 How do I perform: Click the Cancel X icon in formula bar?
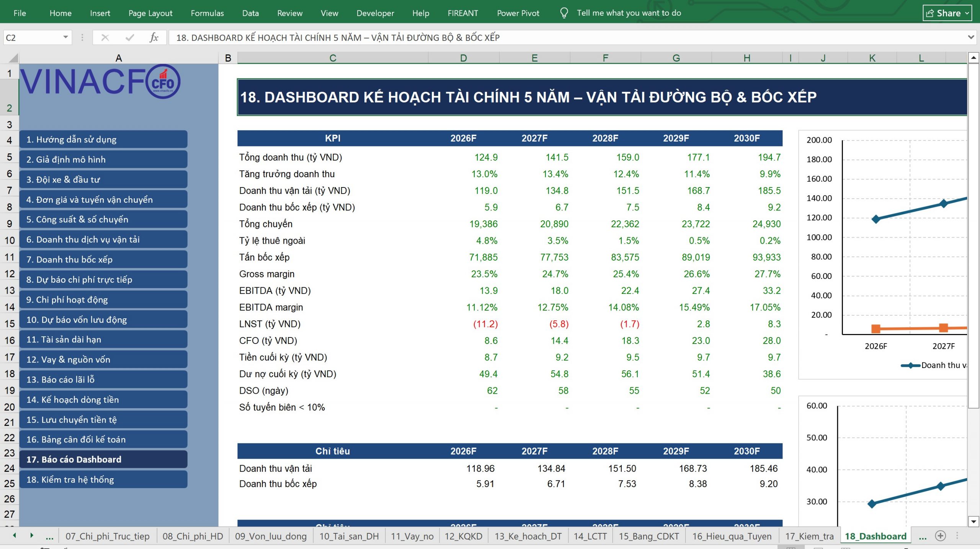105,37
